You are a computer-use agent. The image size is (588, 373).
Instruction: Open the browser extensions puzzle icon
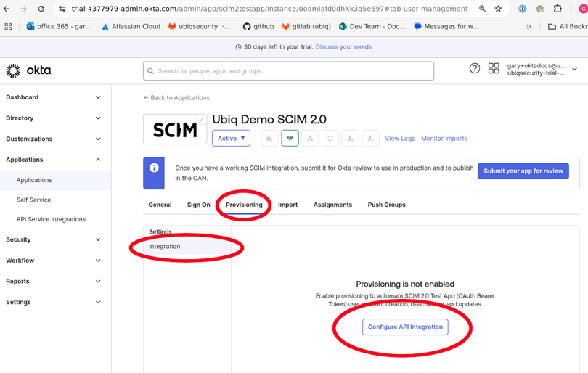pyautogui.click(x=558, y=9)
